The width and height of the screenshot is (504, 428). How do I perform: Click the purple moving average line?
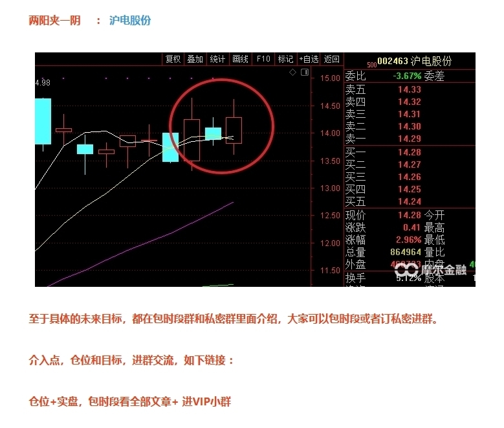coord(142,244)
